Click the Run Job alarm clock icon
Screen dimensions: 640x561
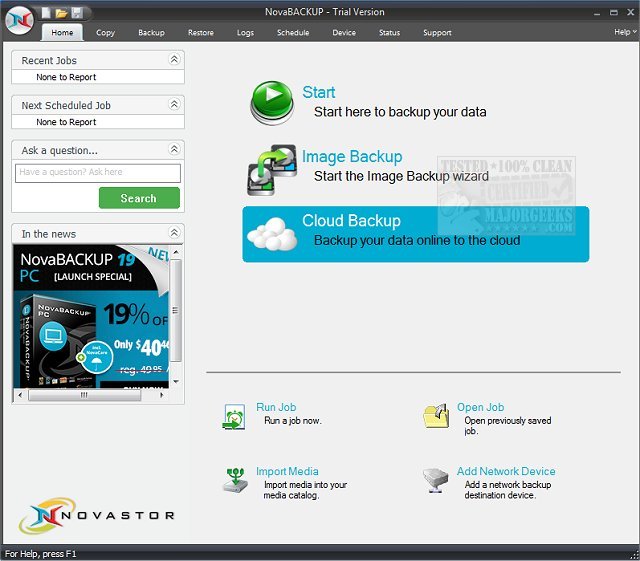click(234, 417)
